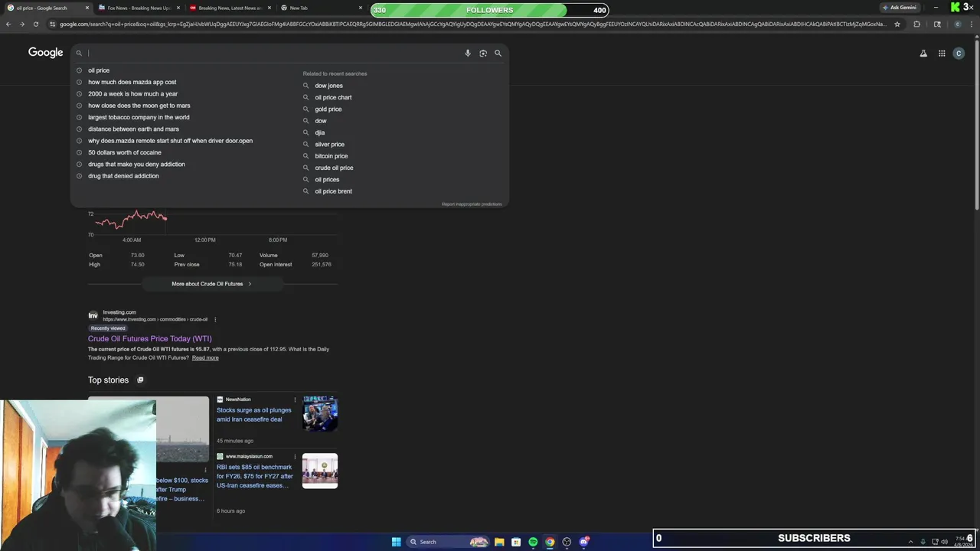980x551 pixels.
Task: Open Microsoft Store from the taskbar
Action: (x=516, y=542)
